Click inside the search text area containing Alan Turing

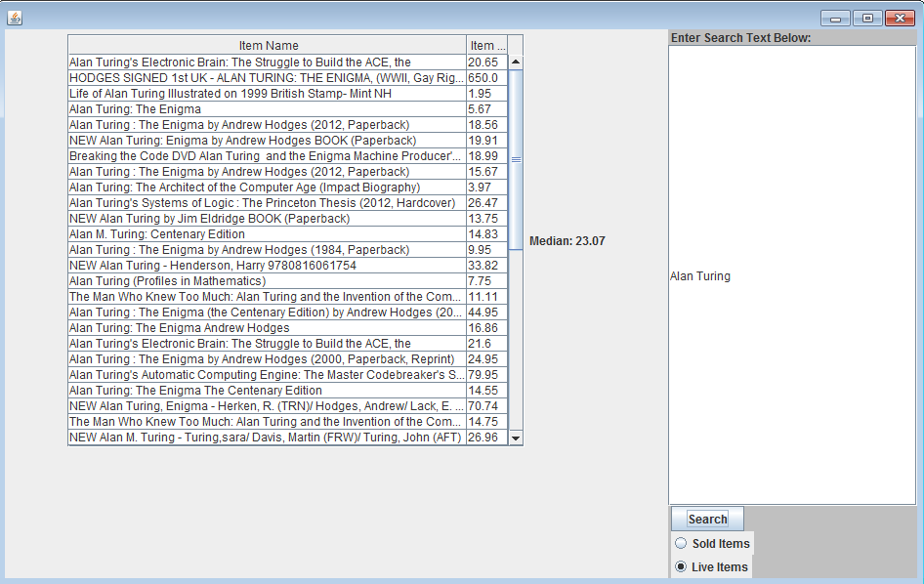tap(792, 275)
